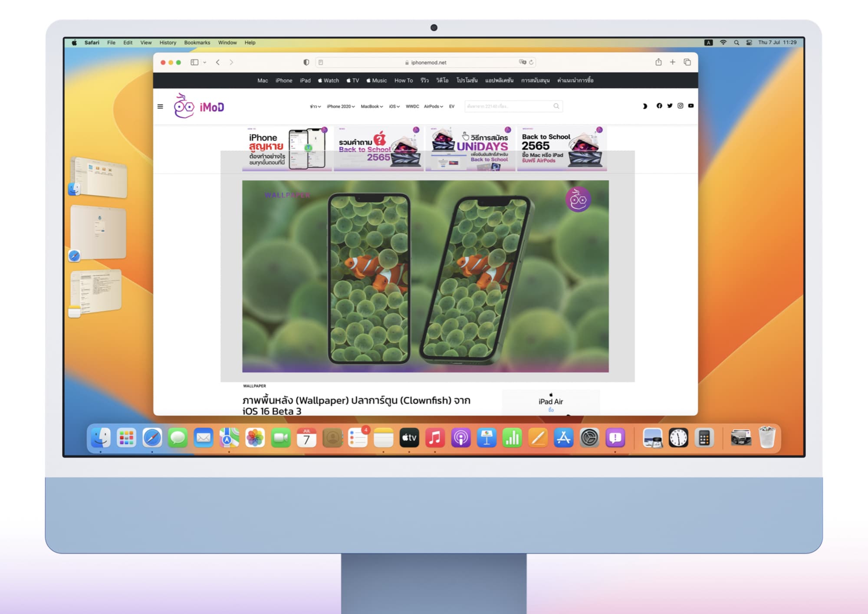Open the sidebar chevron dropdown
This screenshot has height=614, width=868.
pyautogui.click(x=205, y=62)
